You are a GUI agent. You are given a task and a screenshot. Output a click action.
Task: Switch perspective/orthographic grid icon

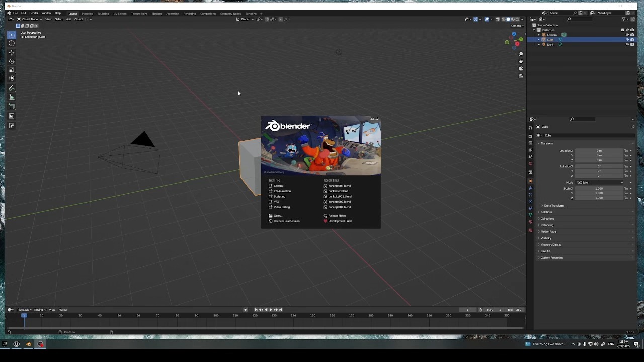coord(521,76)
